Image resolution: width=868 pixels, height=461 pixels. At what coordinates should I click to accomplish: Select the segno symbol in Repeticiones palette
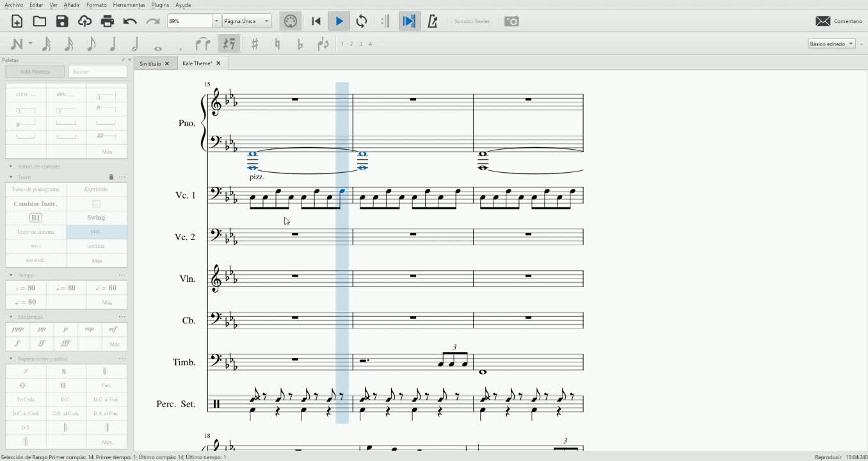pyautogui.click(x=64, y=371)
